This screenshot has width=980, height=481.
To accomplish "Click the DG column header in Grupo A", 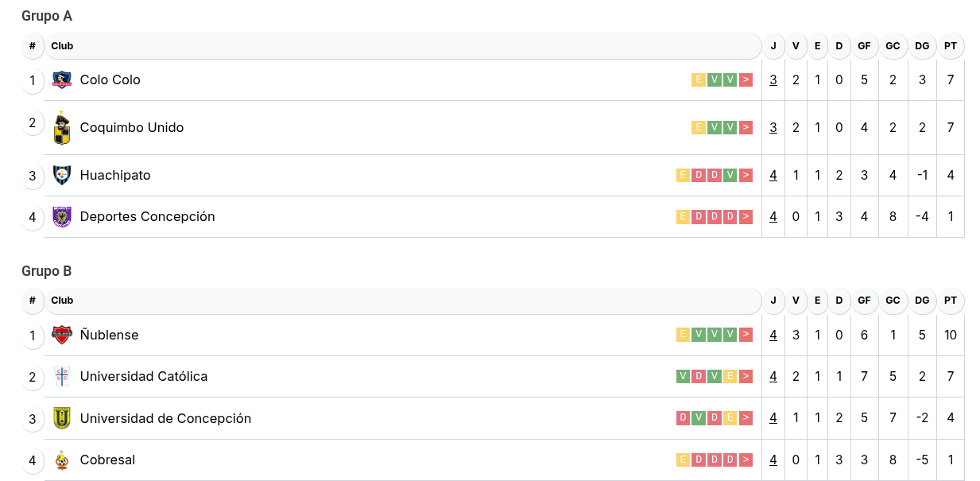I will tap(922, 46).
